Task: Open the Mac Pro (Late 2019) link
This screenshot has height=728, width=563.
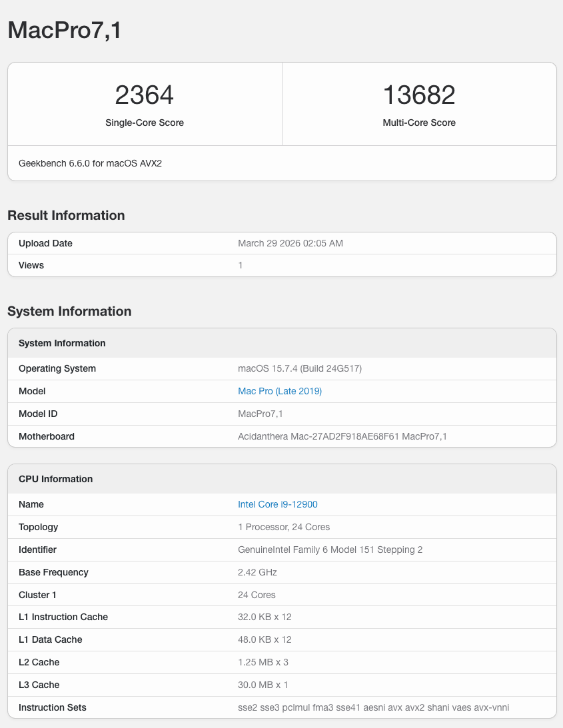Action: point(280,391)
